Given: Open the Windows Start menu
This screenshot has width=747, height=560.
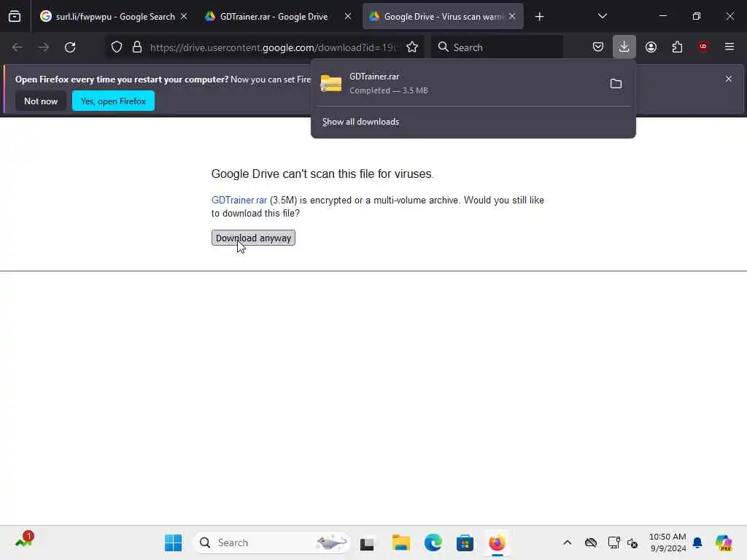Looking at the screenshot, I should pos(173,542).
